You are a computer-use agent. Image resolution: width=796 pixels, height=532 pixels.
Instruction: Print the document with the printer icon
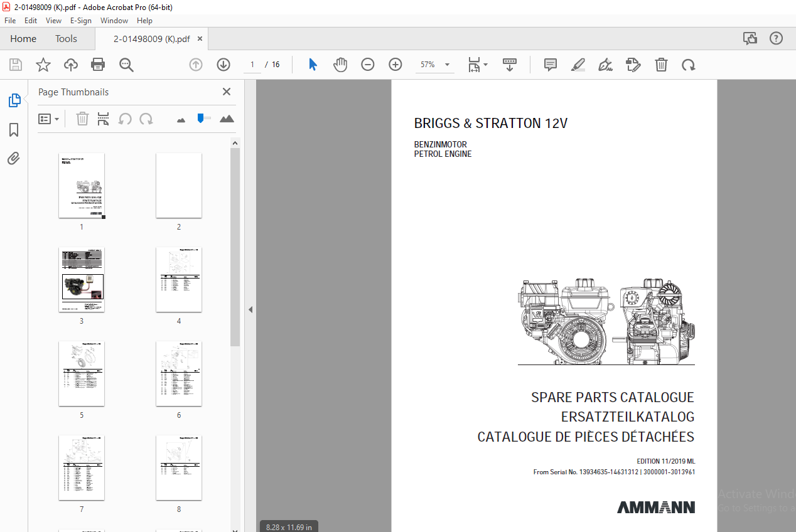click(x=98, y=65)
